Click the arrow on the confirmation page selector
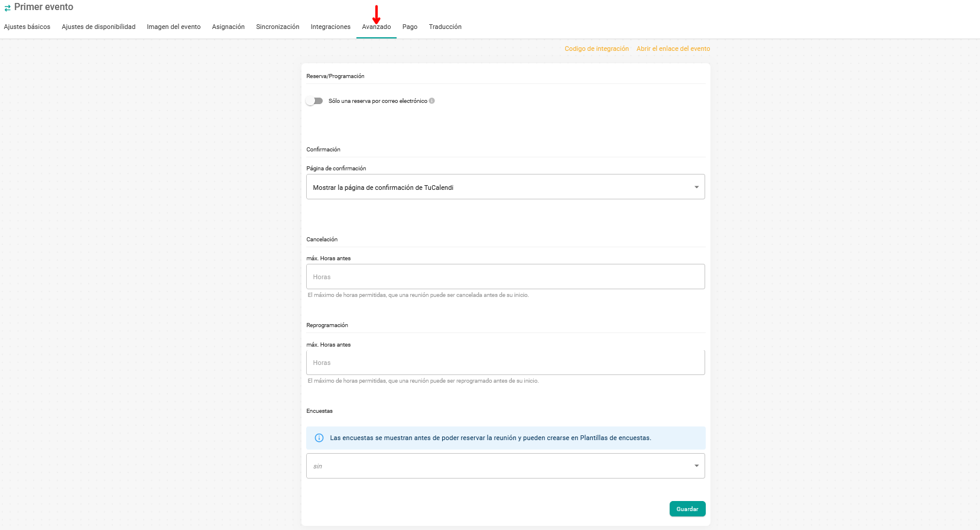 click(696, 187)
